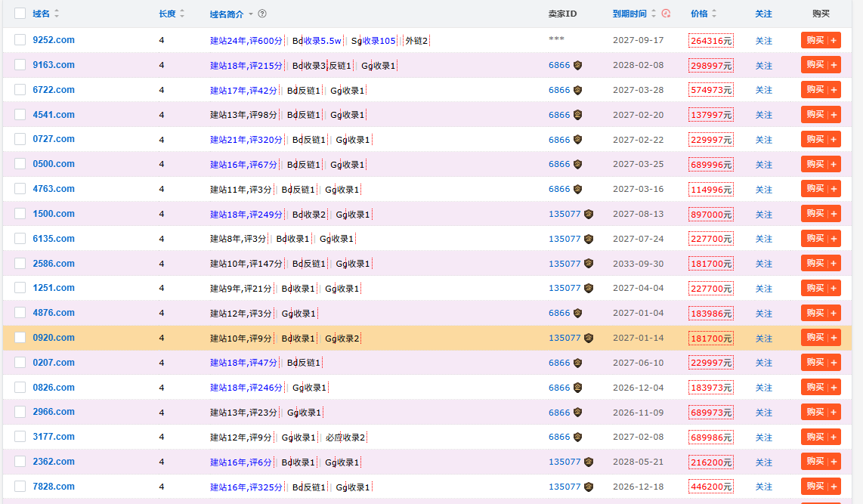
Task: Click the seller badge icon beside 135077 for 1500.com
Action: [589, 214]
